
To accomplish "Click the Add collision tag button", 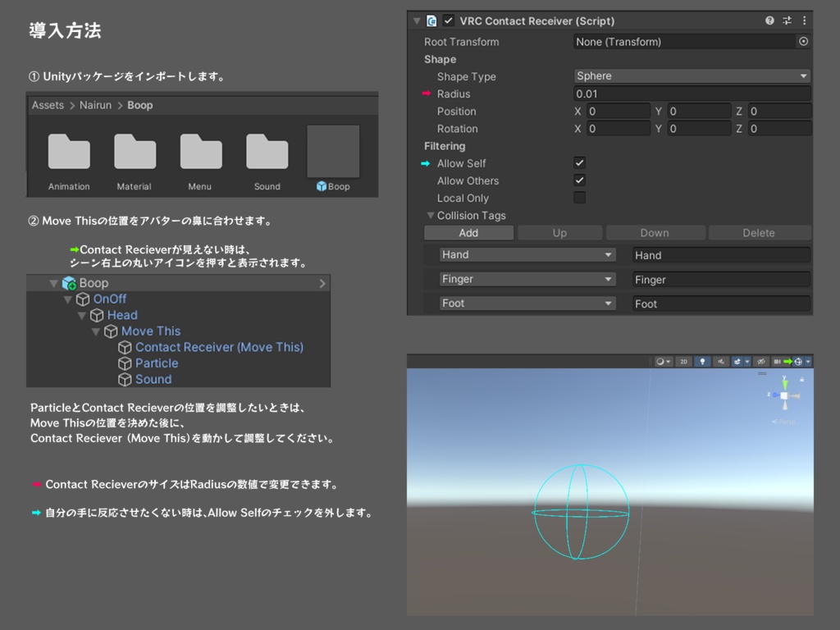I will coord(468,232).
